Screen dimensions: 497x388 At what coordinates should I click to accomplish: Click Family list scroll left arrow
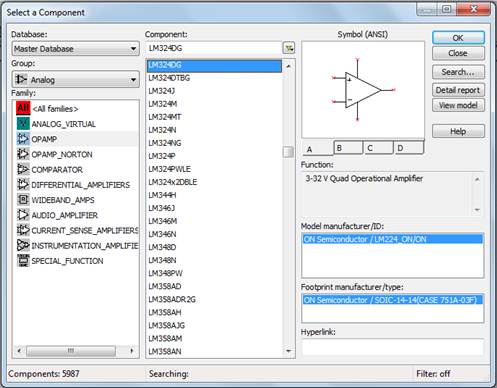(19, 351)
